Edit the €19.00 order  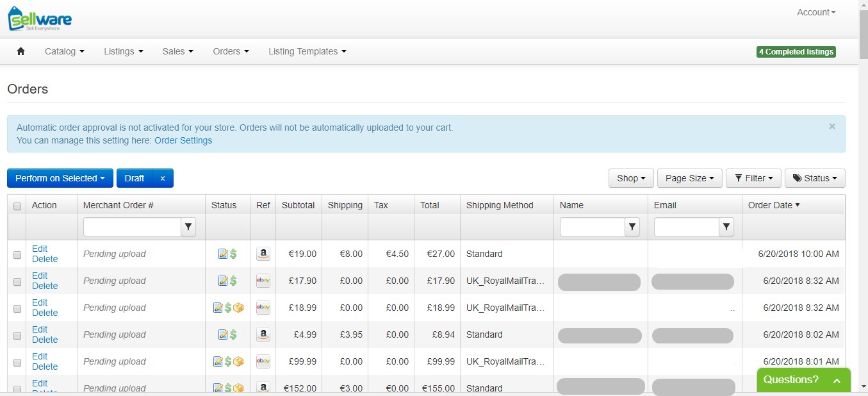[40, 249]
